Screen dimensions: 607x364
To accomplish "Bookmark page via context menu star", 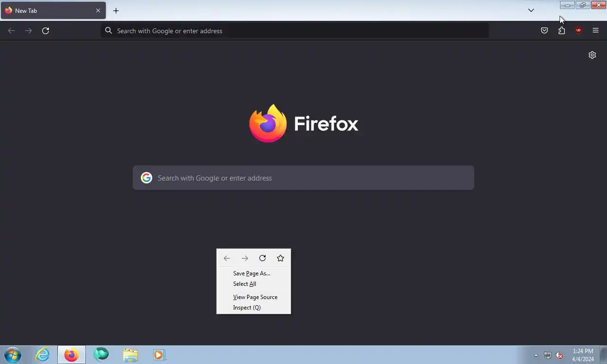I will pyautogui.click(x=280, y=258).
